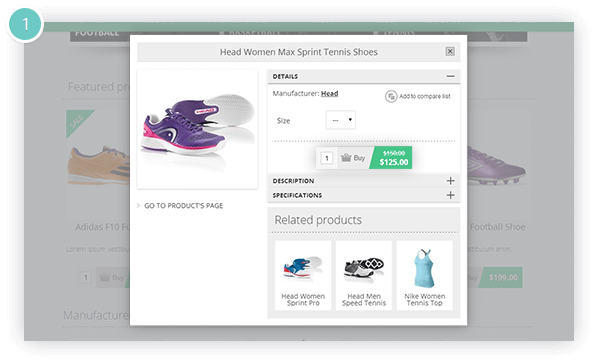Screen dimensions: 600x363
Task: Open the Head manufacturer link
Action: tap(329, 93)
